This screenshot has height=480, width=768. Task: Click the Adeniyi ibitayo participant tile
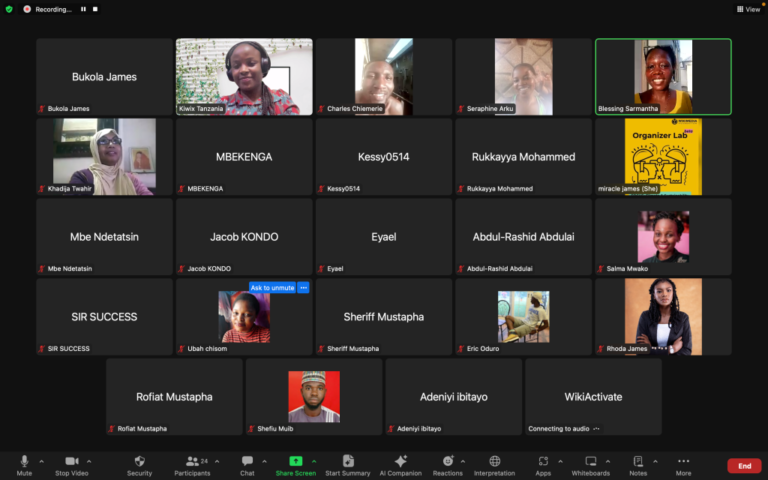(x=454, y=397)
